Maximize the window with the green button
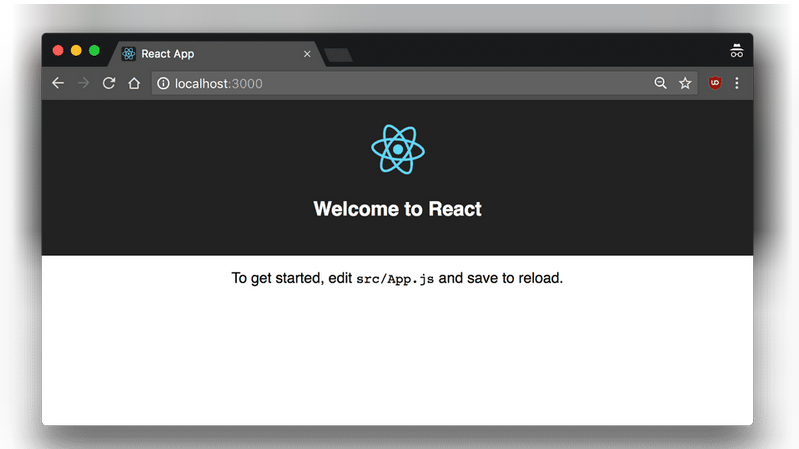 tap(94, 50)
